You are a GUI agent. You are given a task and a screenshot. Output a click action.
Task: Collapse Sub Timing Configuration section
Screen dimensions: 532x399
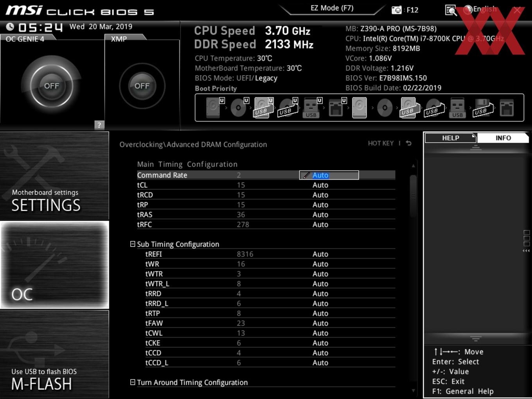(133, 244)
